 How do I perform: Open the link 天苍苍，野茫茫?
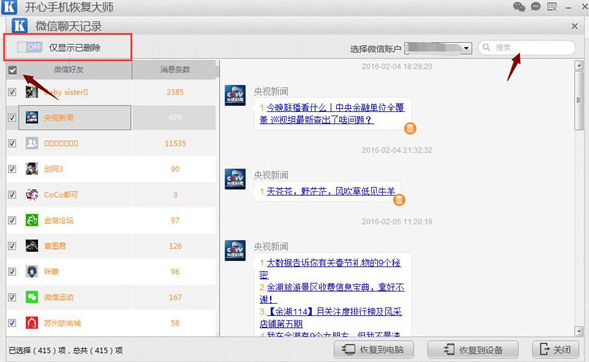coord(331,192)
